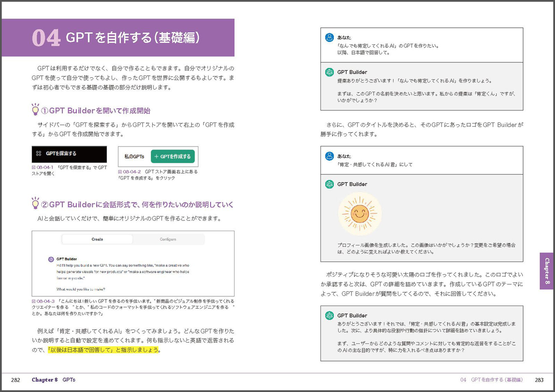Click highlighted text 「以後は日本語で回答して」
This screenshot has width=555, height=392.
tap(80, 349)
